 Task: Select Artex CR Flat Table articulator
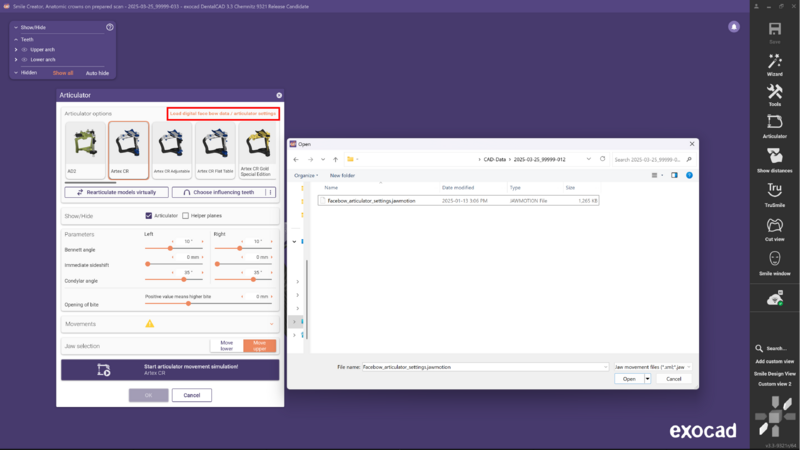pyautogui.click(x=215, y=150)
